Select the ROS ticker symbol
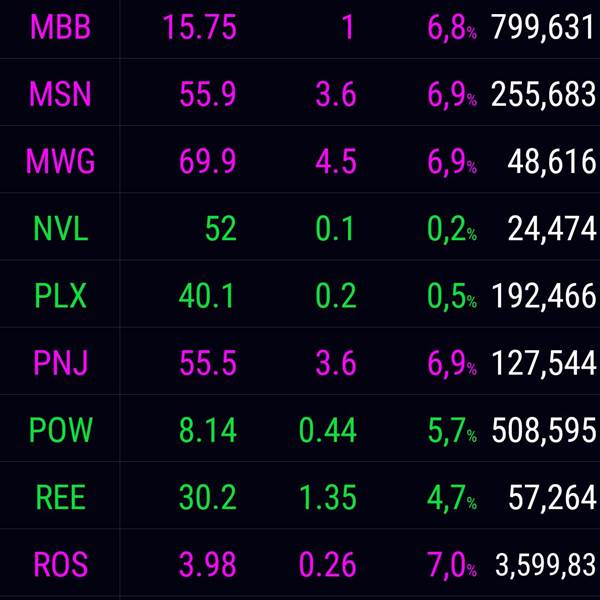This screenshot has height=600, width=600. click(61, 564)
